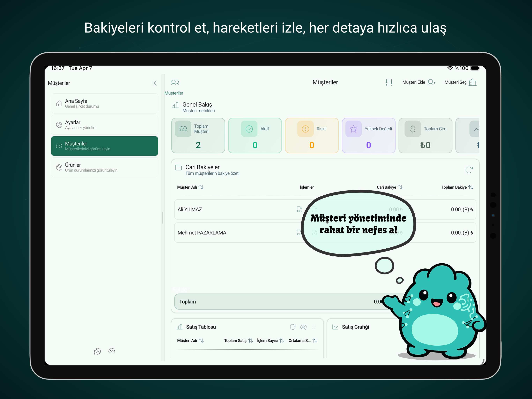
Task: Open the Ayarlar menu item
Action: click(x=104, y=125)
